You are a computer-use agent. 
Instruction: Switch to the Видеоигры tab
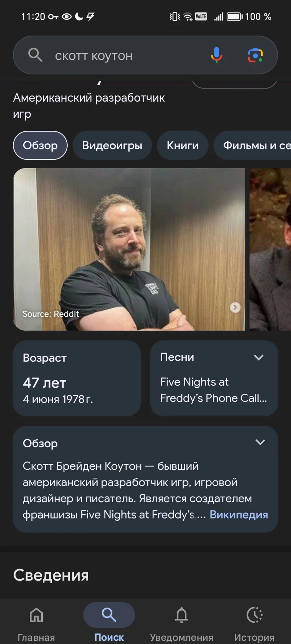coord(112,145)
